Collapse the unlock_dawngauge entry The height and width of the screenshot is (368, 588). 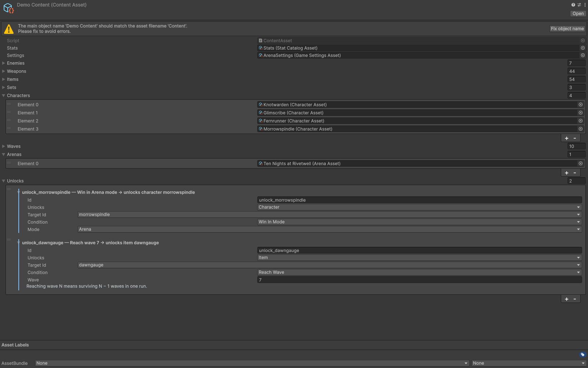pyautogui.click(x=18, y=243)
